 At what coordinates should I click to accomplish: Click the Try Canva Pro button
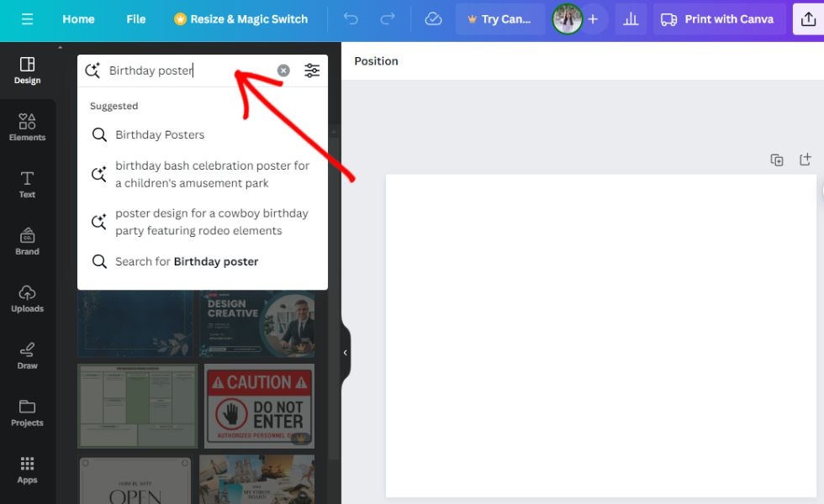(x=499, y=19)
